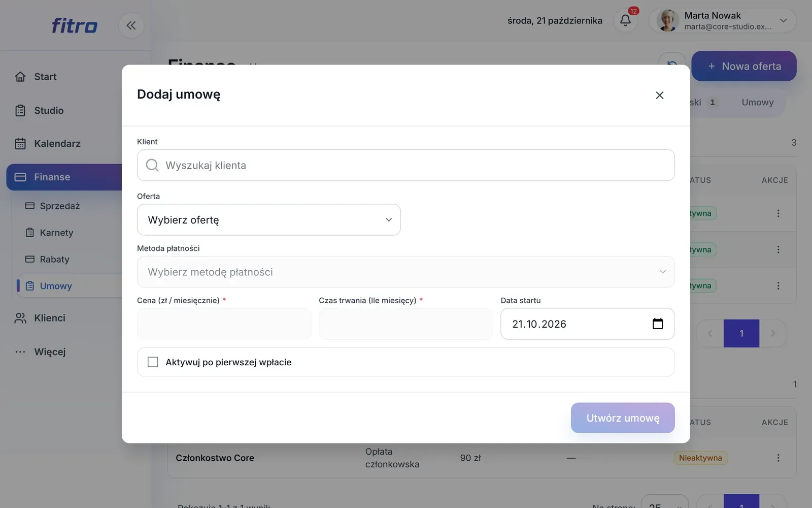Open the Wybierz ofertę dropdown
Viewport: 812px width, 508px height.
(x=268, y=220)
